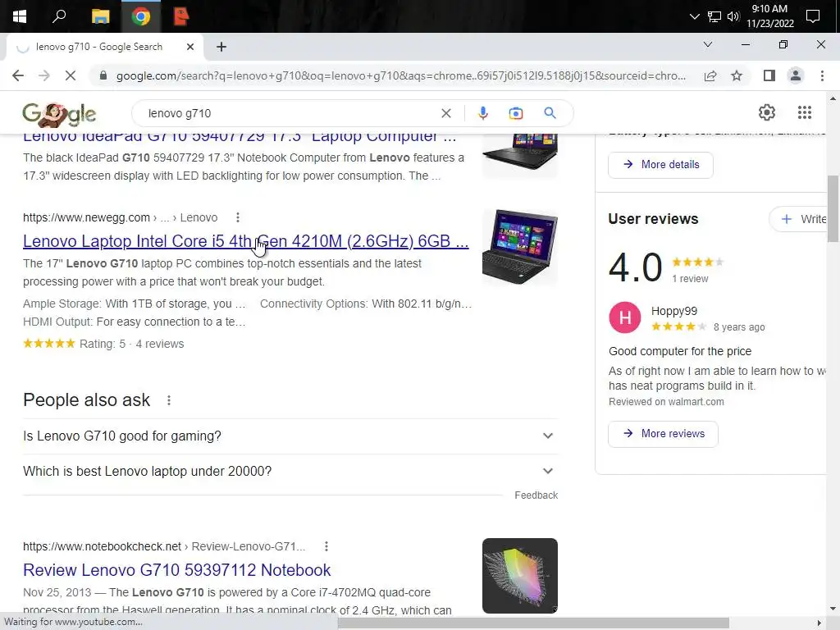
Task: Send Feedback on People also ask
Action: tap(536, 495)
